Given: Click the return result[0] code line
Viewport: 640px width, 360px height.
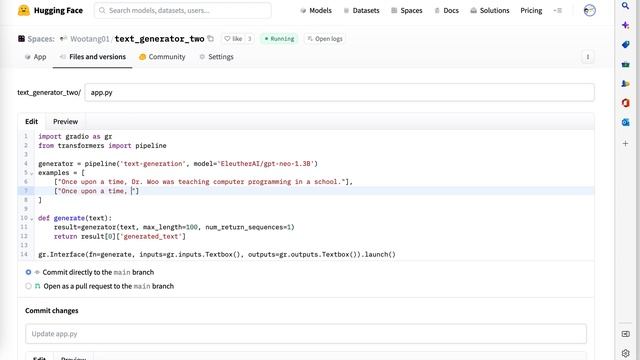Looking at the screenshot, I should (x=120, y=236).
